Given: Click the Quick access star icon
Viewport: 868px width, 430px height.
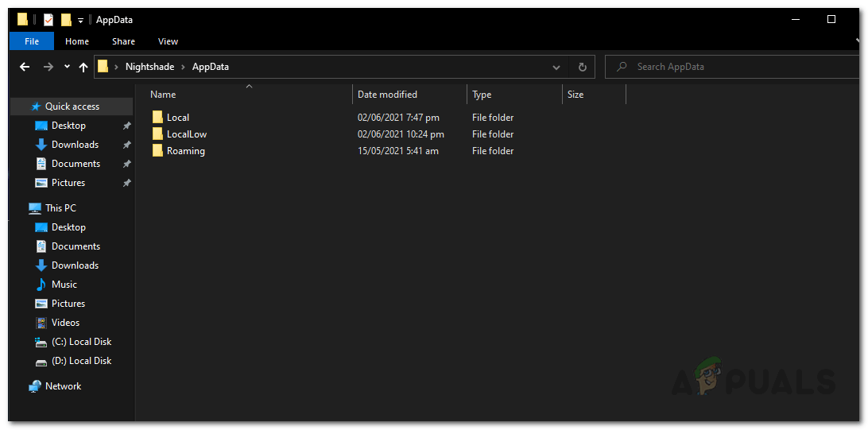Looking at the screenshot, I should click(36, 107).
